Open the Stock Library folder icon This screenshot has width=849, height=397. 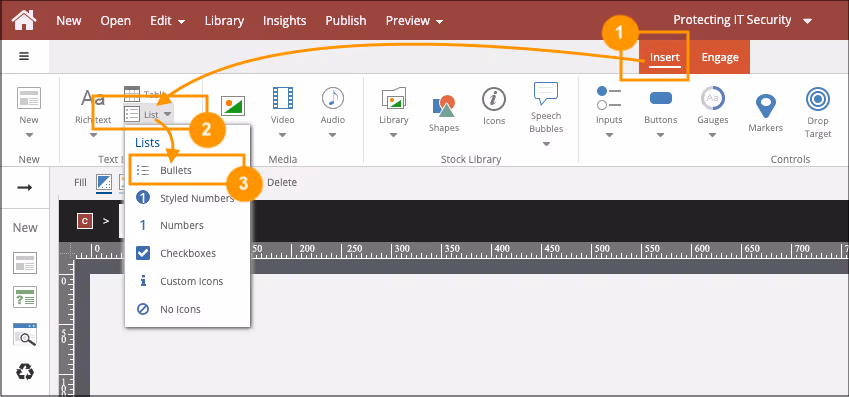click(x=394, y=99)
